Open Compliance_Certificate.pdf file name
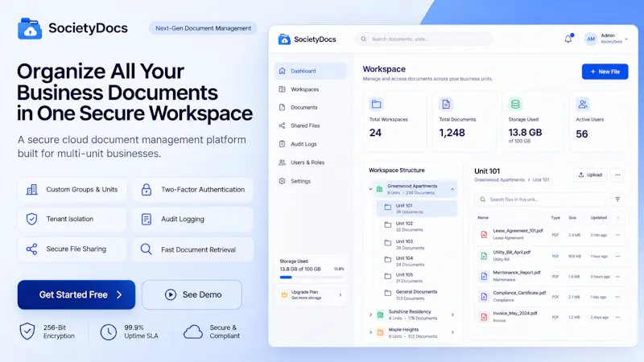Viewport: 644px width, 362px height. point(519,293)
